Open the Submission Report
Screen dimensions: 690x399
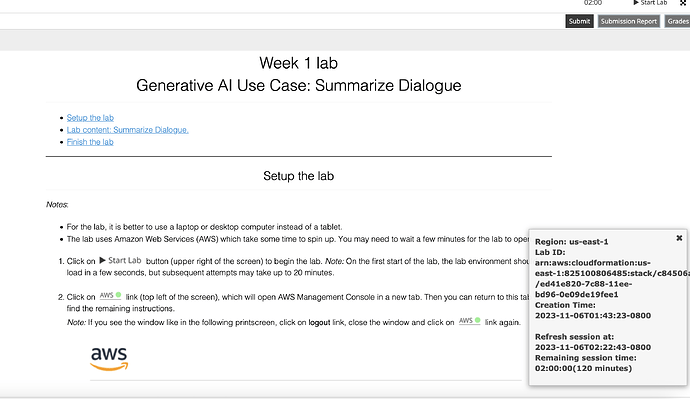(x=628, y=21)
